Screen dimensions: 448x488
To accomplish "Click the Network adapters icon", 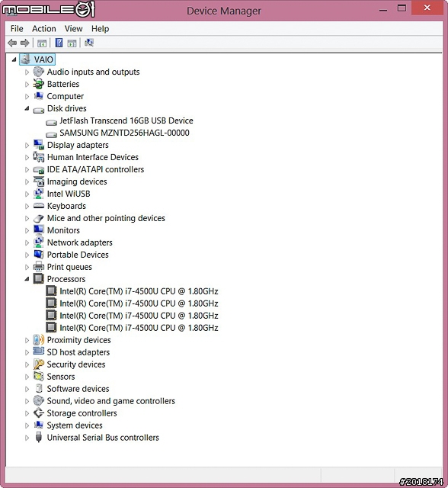I will point(39,242).
